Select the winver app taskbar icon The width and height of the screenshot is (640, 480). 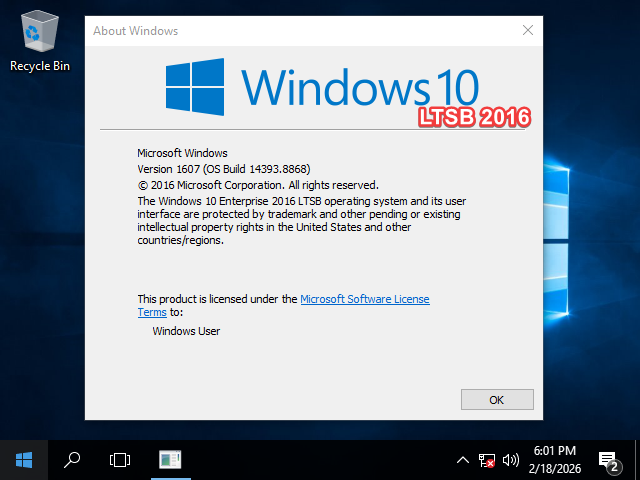pos(170,460)
